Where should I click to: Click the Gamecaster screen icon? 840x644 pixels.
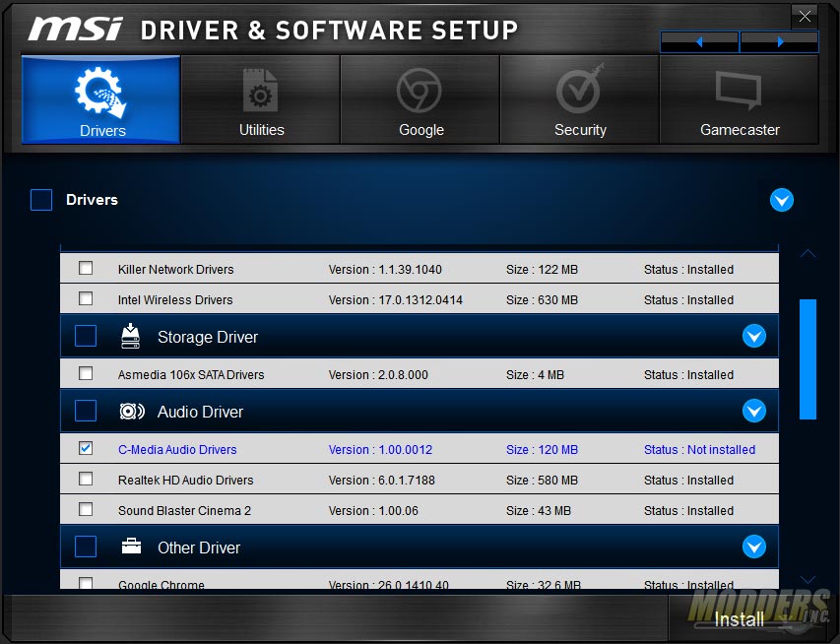(739, 90)
